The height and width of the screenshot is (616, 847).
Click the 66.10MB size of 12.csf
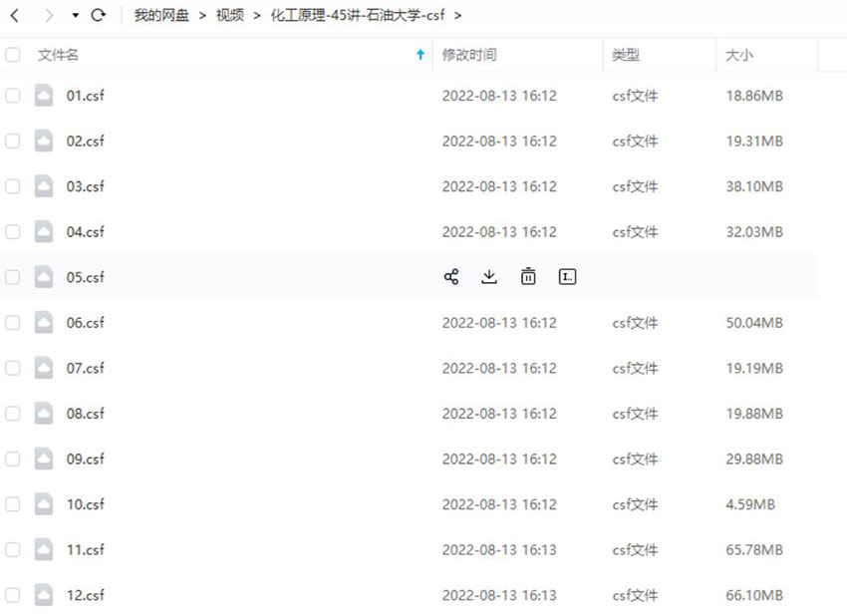point(754,595)
